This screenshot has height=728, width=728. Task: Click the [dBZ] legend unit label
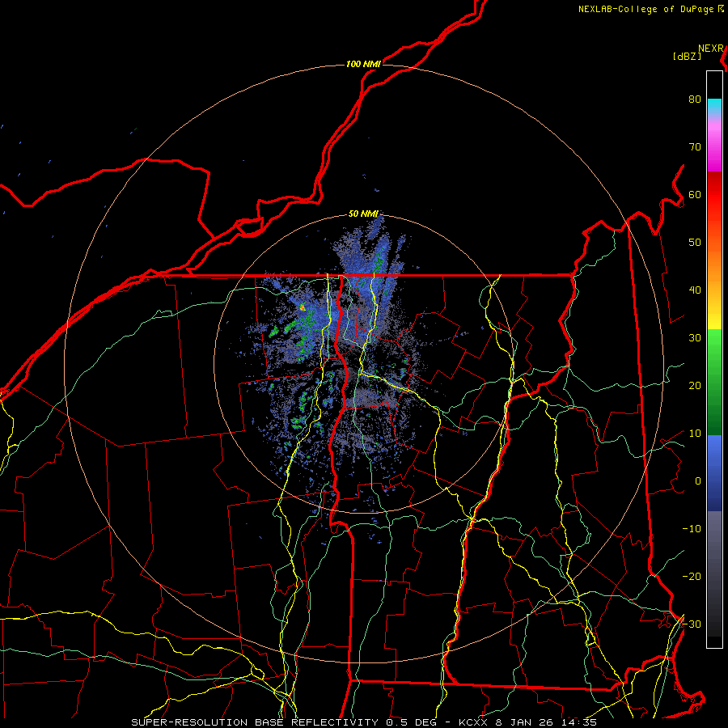[x=687, y=56]
